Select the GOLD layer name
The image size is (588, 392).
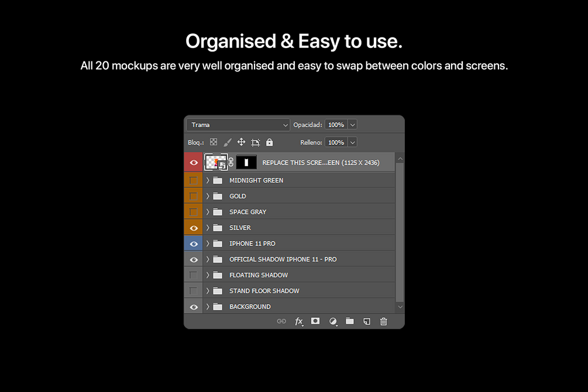pos(238,196)
